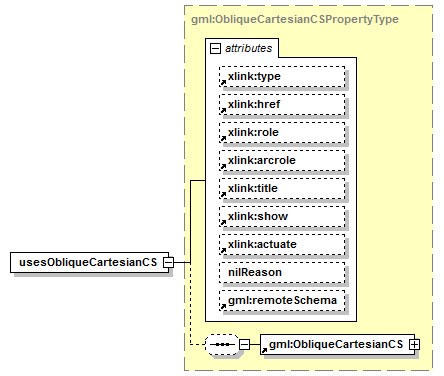The width and height of the screenshot is (444, 376).
Task: Click the reference arrow on gml:ObliqueCartesianCS
Action: click(264, 350)
